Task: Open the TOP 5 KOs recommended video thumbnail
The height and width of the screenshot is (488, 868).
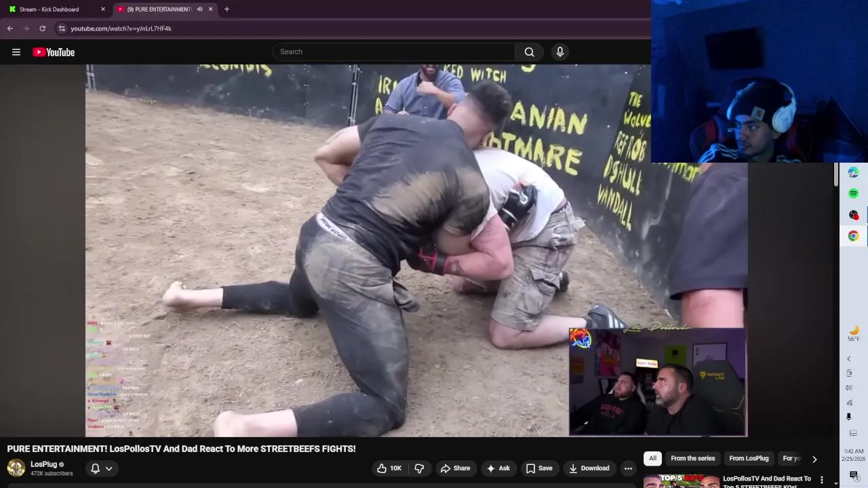Action: 681,481
